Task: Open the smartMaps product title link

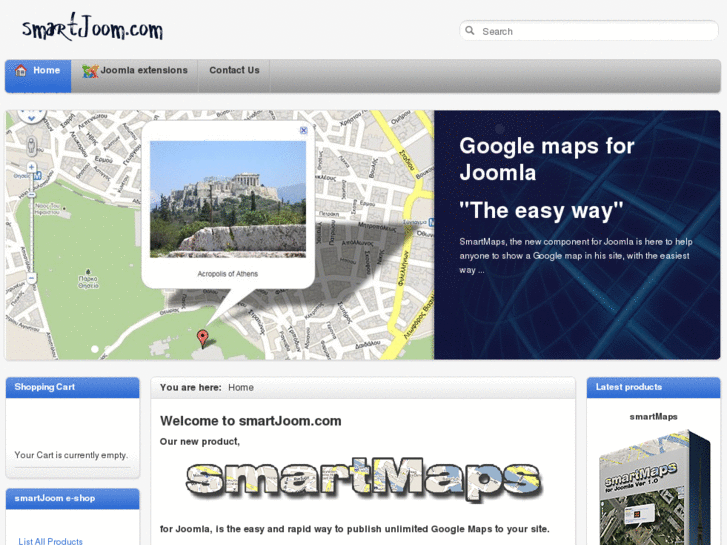Action: click(x=653, y=417)
